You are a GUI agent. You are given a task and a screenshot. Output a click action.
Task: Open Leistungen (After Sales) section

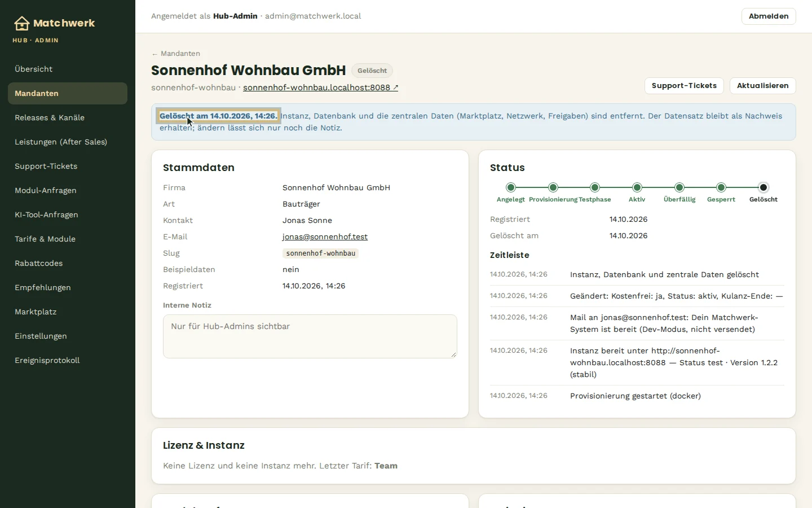(x=68, y=142)
